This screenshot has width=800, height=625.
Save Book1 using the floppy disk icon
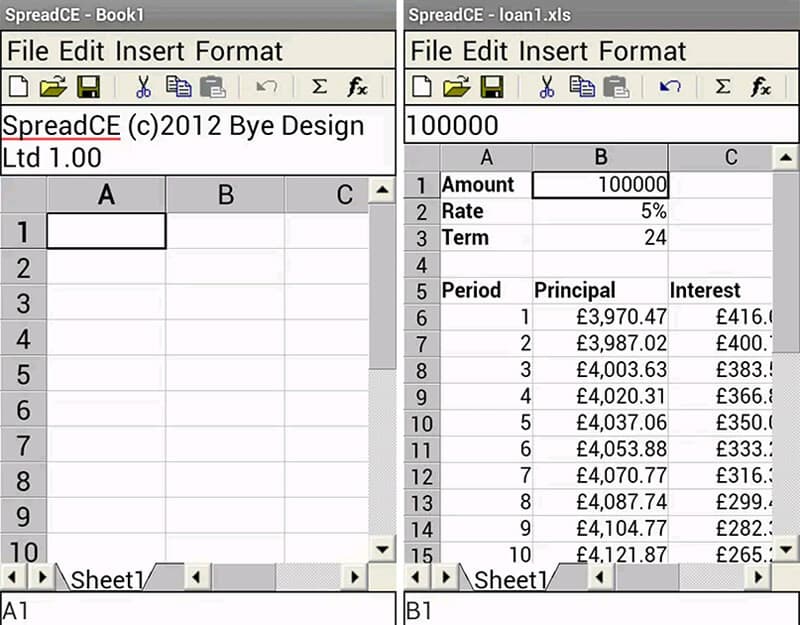pos(88,87)
